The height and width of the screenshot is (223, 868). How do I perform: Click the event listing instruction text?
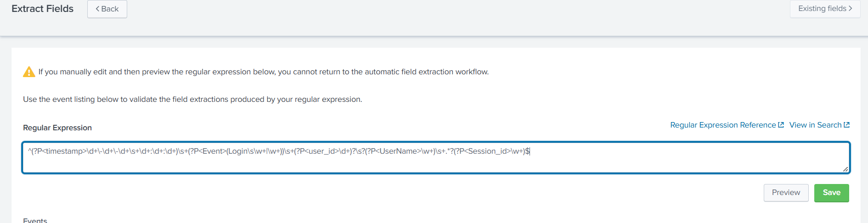click(192, 100)
